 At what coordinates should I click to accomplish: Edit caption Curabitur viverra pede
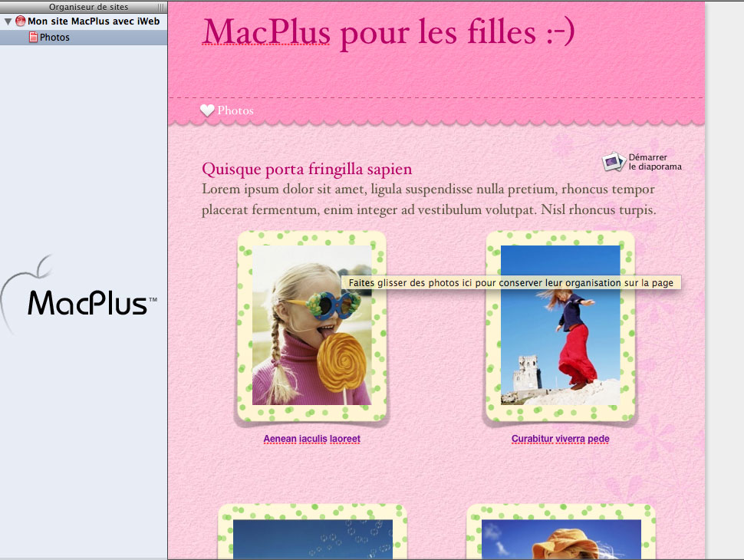561,439
